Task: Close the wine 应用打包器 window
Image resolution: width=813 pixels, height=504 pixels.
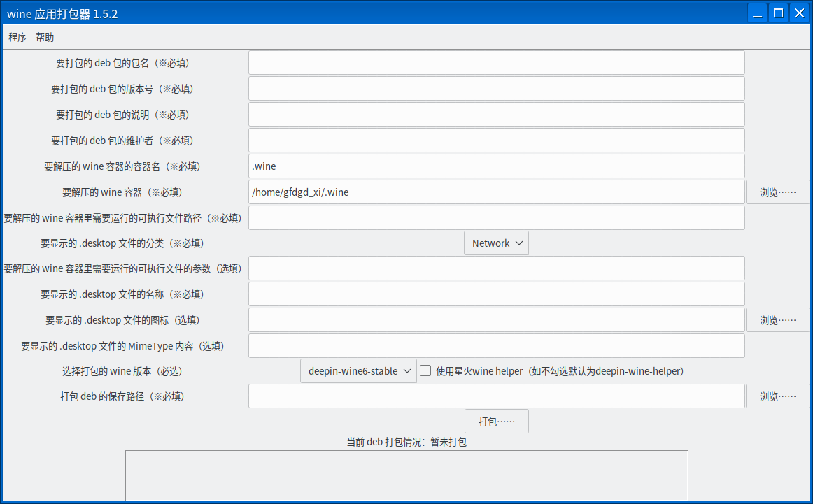Action: point(800,13)
